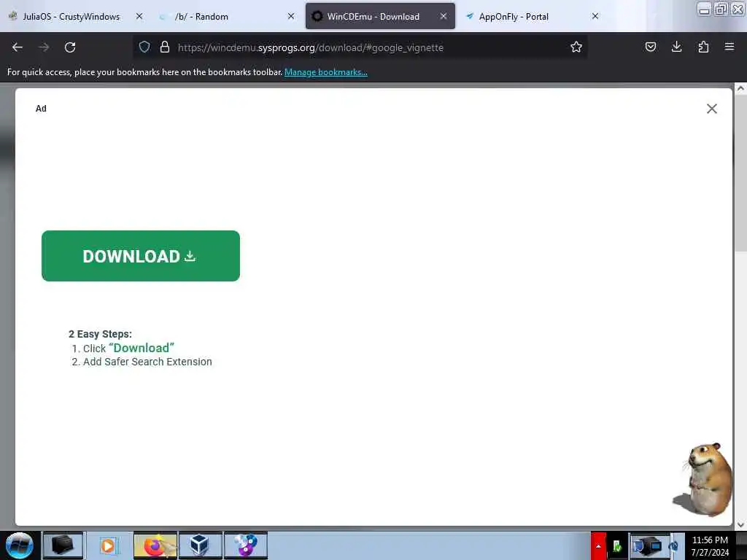The height and width of the screenshot is (560, 747).
Task: Open the Windows Start orb
Action: 20,545
